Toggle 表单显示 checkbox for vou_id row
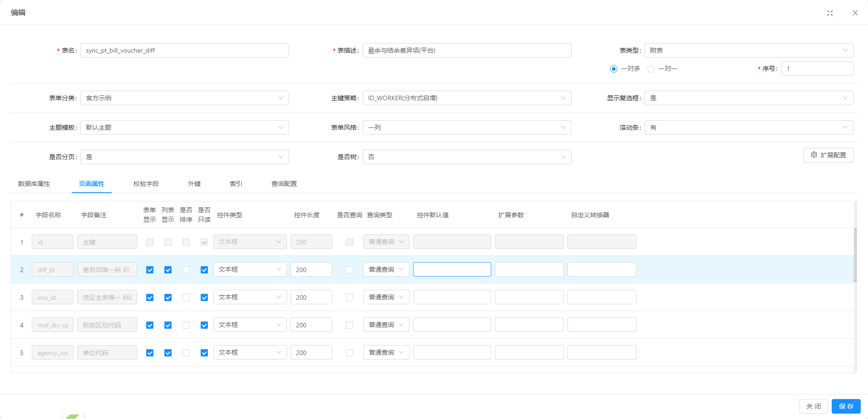Viewport: 868px width, 419px height. tap(150, 297)
